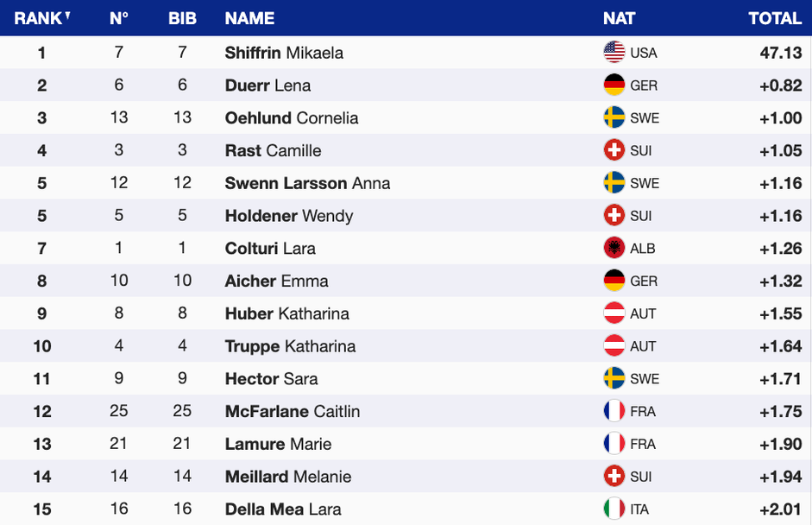Screen dimensions: 812x525
Task: Click the Albanian flag next to Colturi Lara
Action: 614,248
